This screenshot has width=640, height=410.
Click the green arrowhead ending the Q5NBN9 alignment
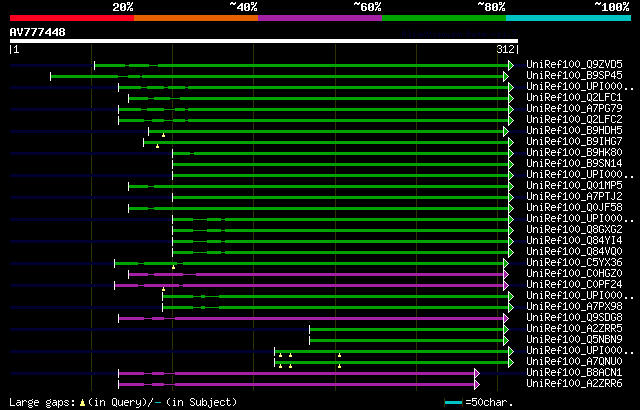pos(506,341)
